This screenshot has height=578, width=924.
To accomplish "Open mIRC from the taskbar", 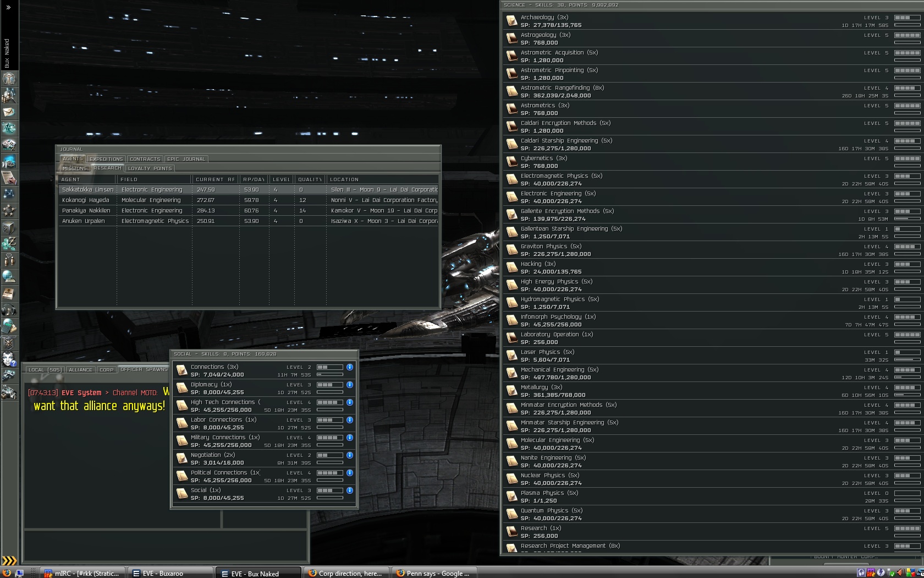I will (x=83, y=573).
